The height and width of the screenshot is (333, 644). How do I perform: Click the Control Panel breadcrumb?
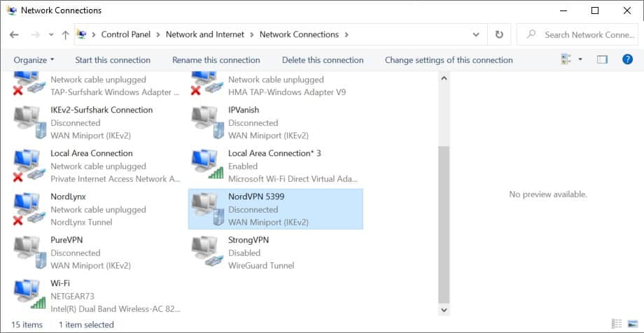(126, 35)
